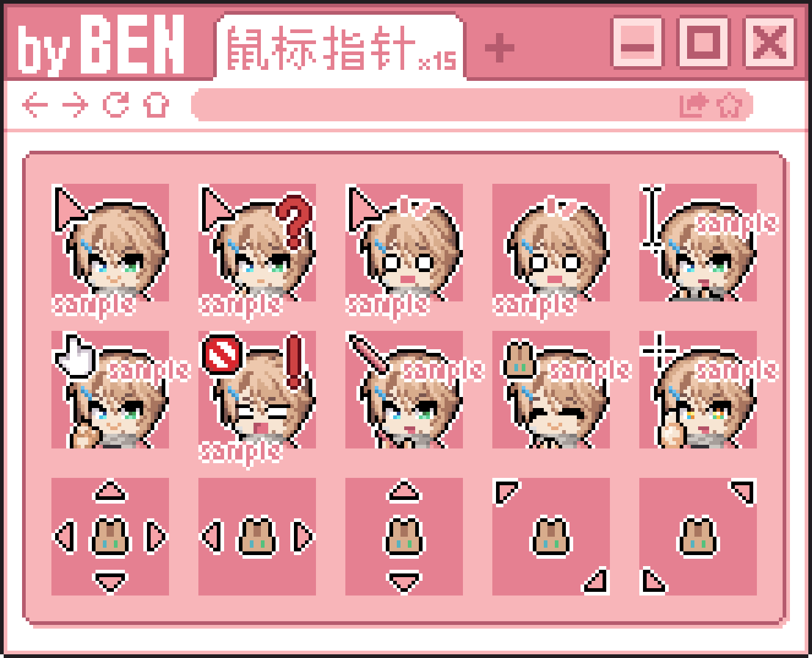Select the red prohibited sign cursor thumbnail
Image resolution: width=812 pixels, height=658 pixels.
pos(257,390)
